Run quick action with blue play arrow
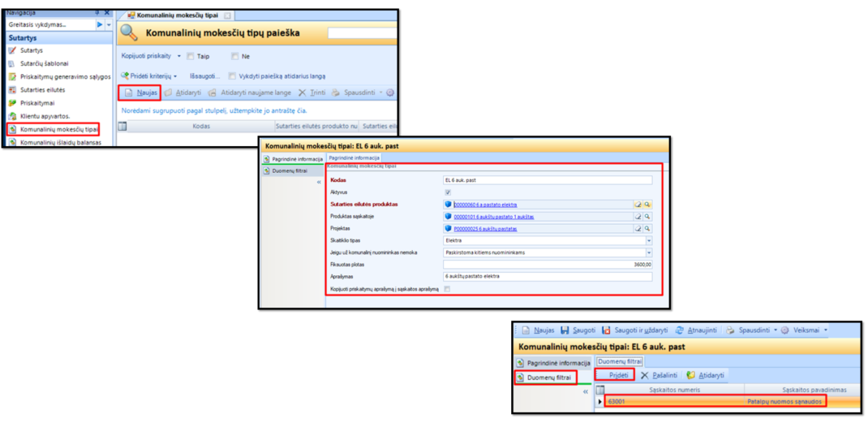 tap(100, 25)
